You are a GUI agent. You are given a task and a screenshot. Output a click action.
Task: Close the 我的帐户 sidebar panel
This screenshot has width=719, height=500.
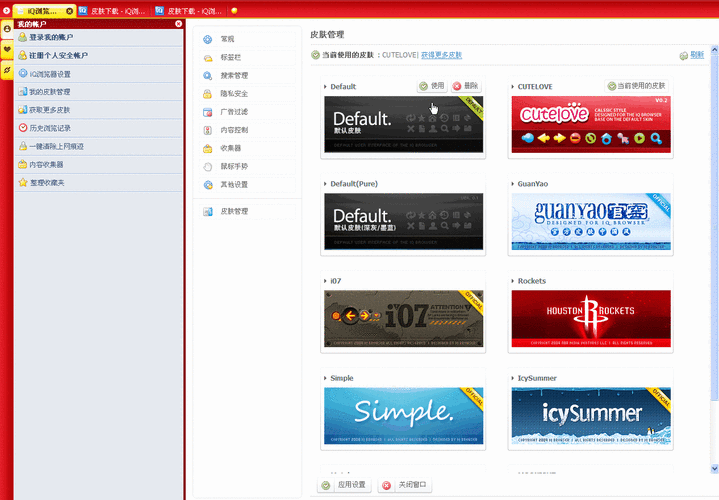pos(178,23)
